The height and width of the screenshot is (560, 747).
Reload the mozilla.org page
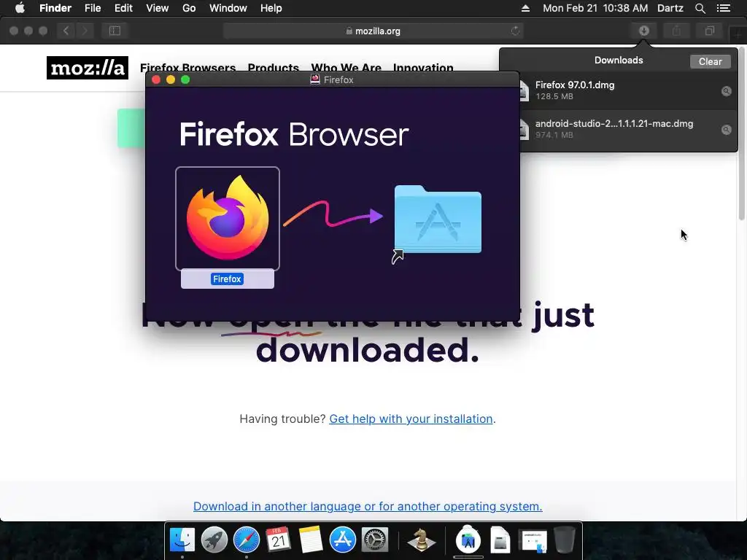[x=515, y=31]
